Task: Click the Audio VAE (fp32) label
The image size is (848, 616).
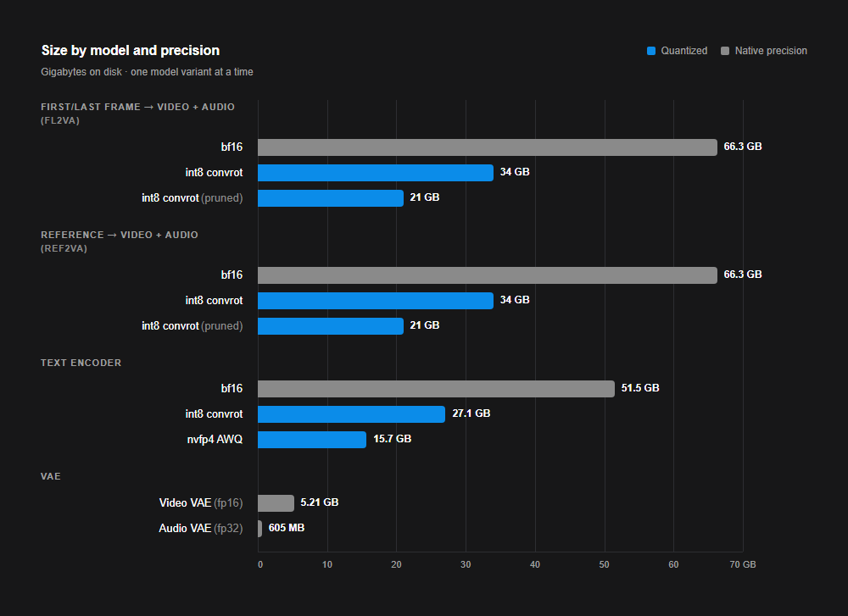Action: click(201, 529)
